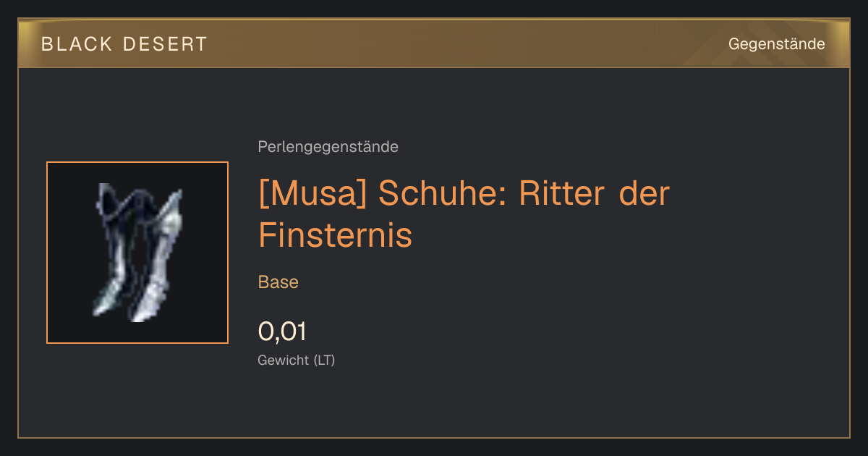Select the Perlengegenstände category label

click(328, 147)
